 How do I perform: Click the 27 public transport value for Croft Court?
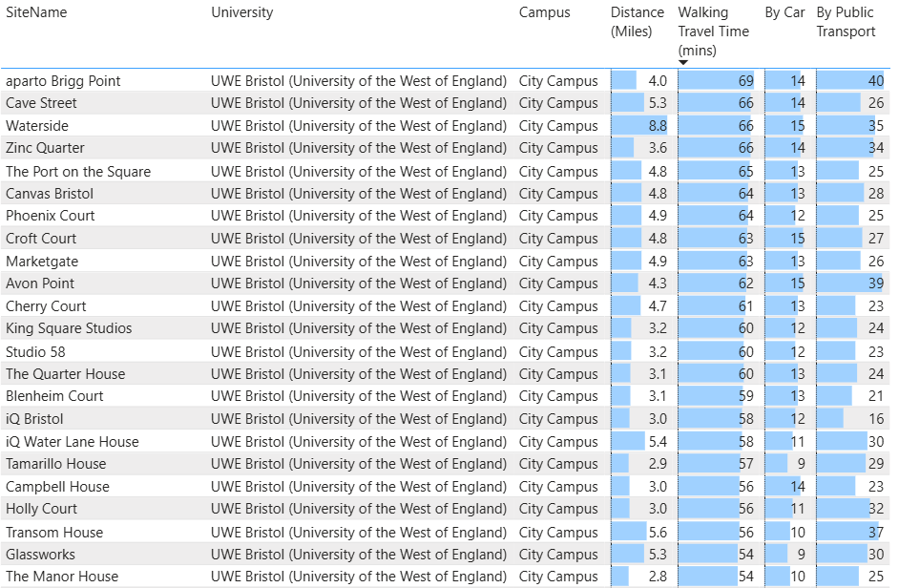(876, 239)
